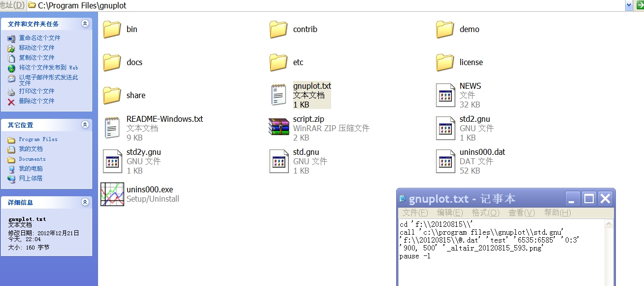
Task: Click the unins000.exe uninstaller icon
Action: tap(112, 194)
